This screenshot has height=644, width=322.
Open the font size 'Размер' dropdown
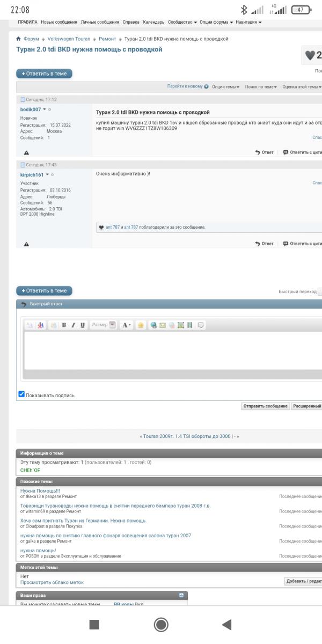coord(104,325)
